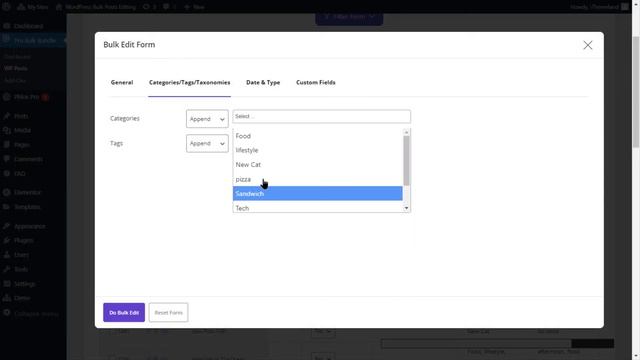Screen dimensions: 640x360
Task: Pick New Cat in the category list
Action: [318, 164]
